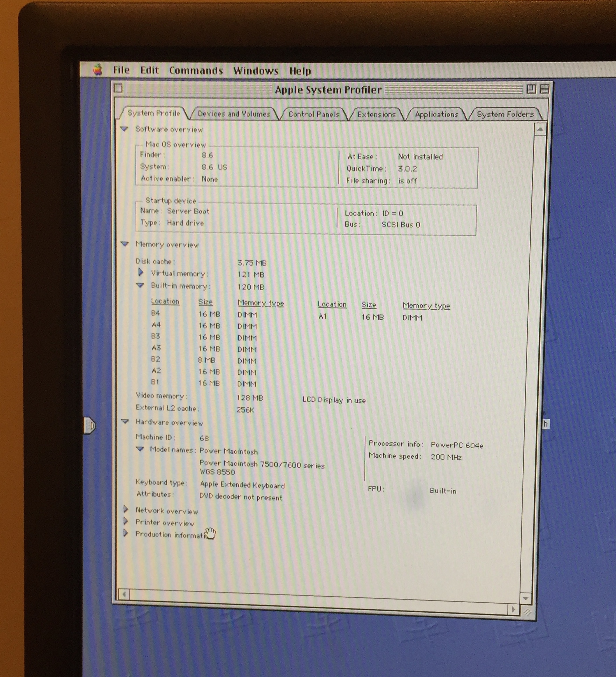
Task: Click 'DVD decoder not present' attribute
Action: tap(241, 497)
